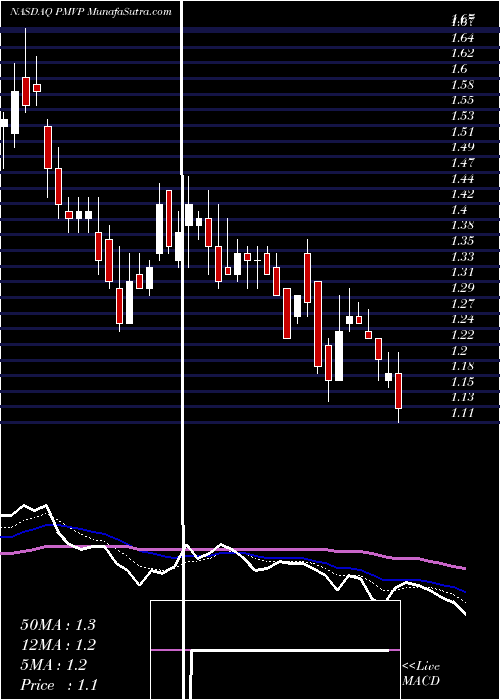Click the last red candlestick near 1.13
Viewport: 500px width, 700px height.
tap(398, 391)
